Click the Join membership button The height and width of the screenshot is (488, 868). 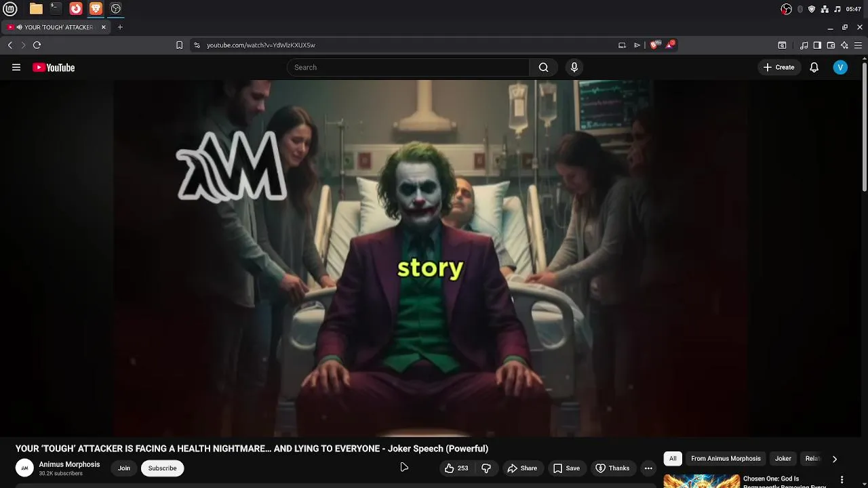124,468
